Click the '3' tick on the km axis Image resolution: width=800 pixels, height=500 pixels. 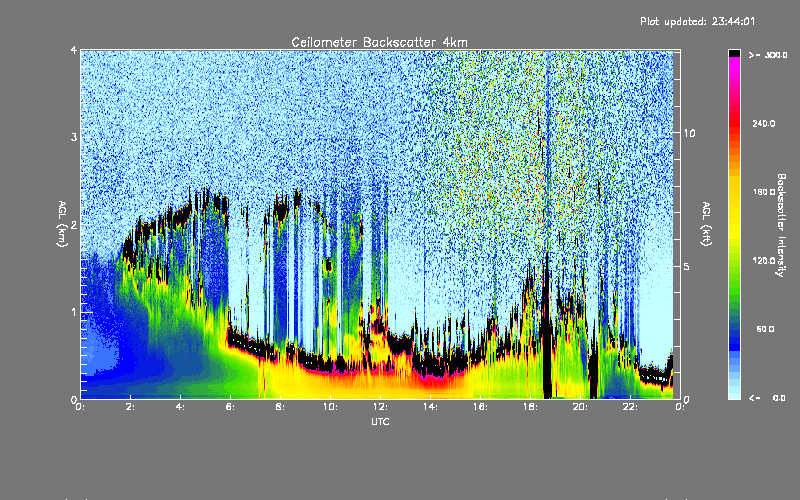point(73,137)
